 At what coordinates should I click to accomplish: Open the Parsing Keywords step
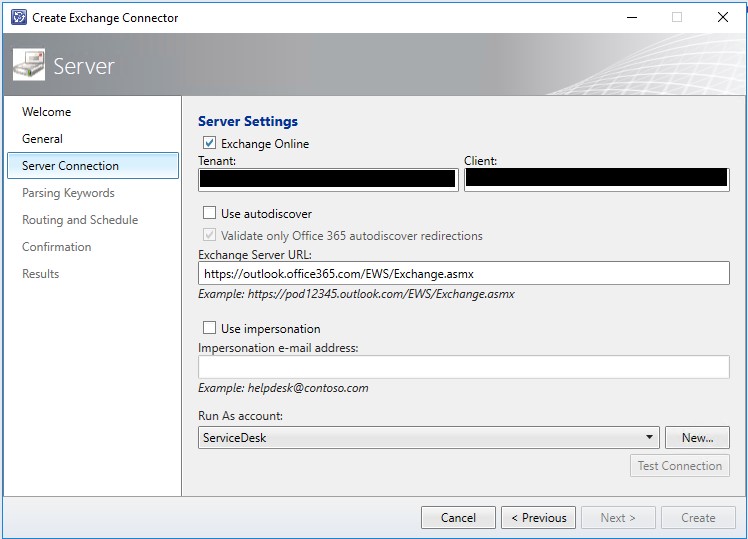68,193
